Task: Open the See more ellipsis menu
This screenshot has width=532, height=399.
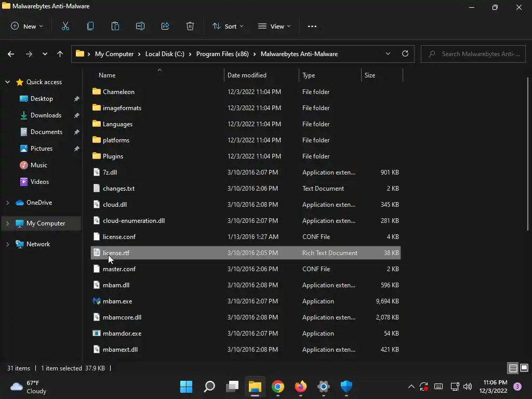Action: 312,26
